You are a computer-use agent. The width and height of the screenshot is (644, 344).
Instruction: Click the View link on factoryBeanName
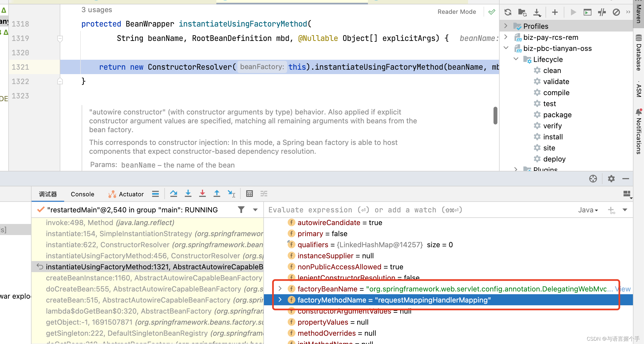(x=623, y=289)
